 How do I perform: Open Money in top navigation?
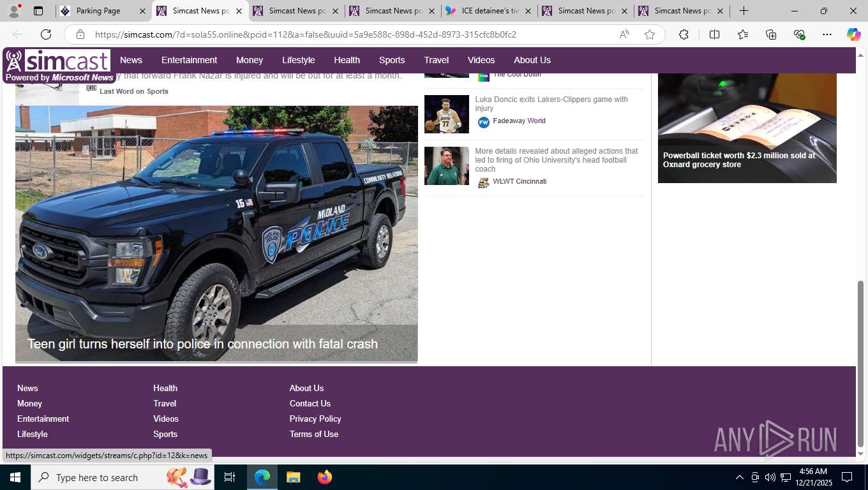coord(250,60)
